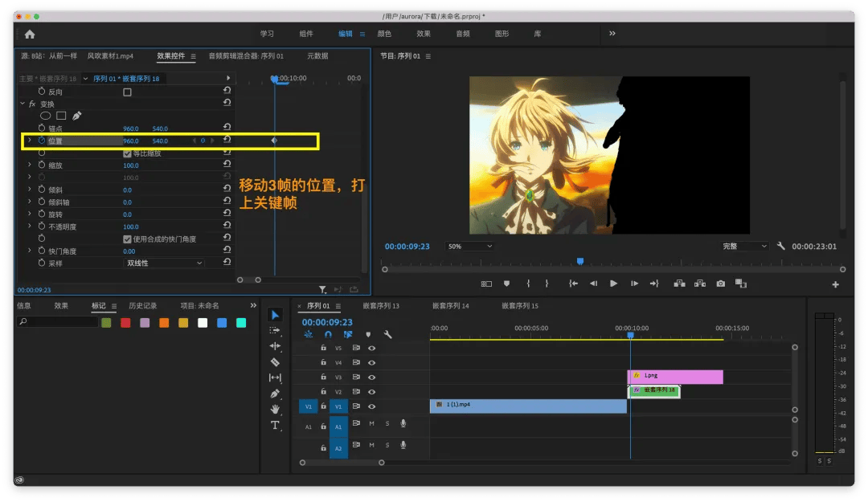
Task: Toggle V1 track output eye
Action: tap(372, 406)
